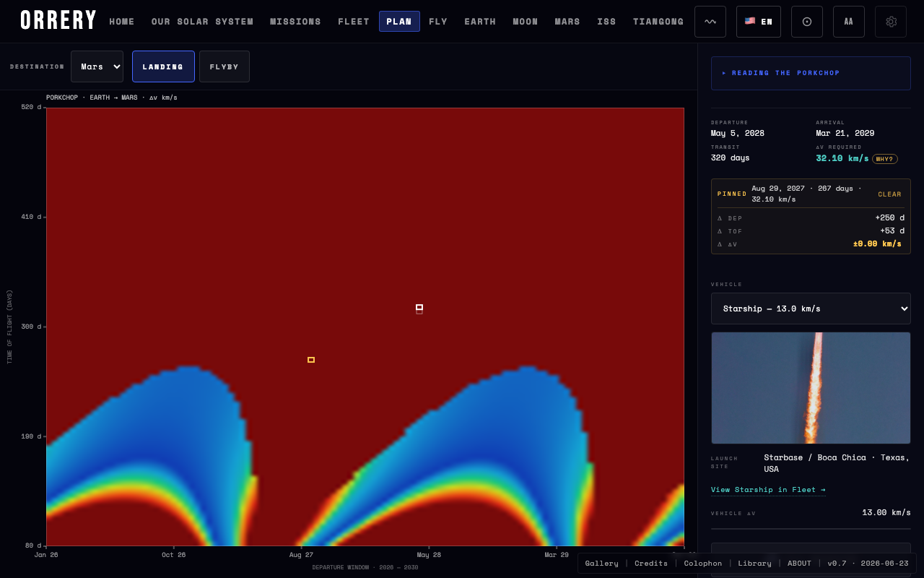Go to the HOME nav item

(122, 22)
